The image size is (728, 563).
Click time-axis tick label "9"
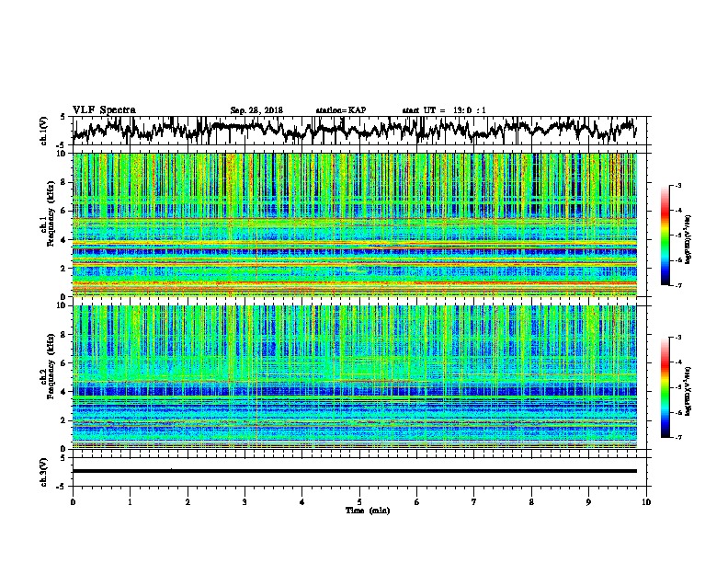pyautogui.click(x=588, y=501)
